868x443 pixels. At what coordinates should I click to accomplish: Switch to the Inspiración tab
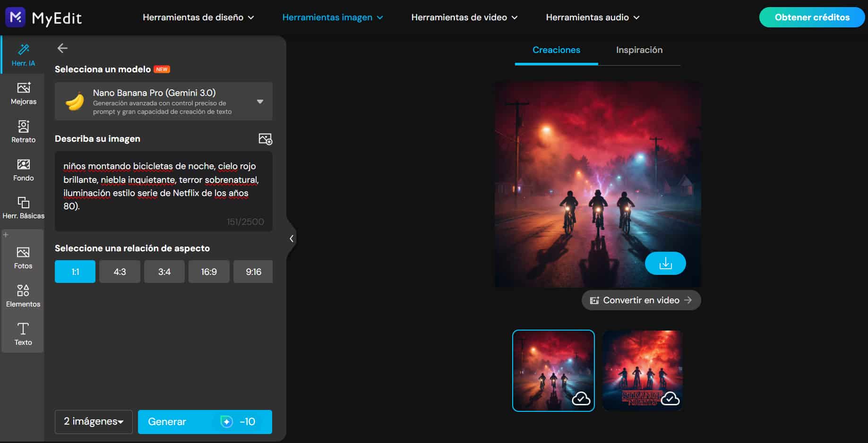pyautogui.click(x=639, y=50)
